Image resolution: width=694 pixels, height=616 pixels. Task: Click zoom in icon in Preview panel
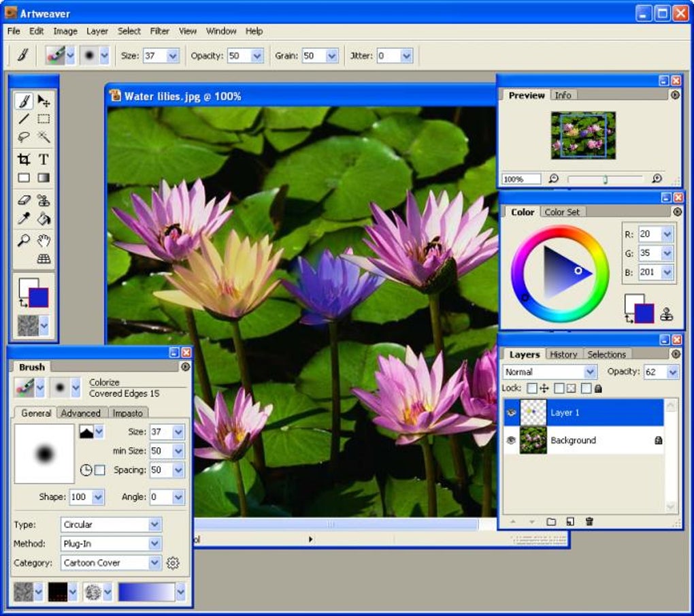click(657, 178)
